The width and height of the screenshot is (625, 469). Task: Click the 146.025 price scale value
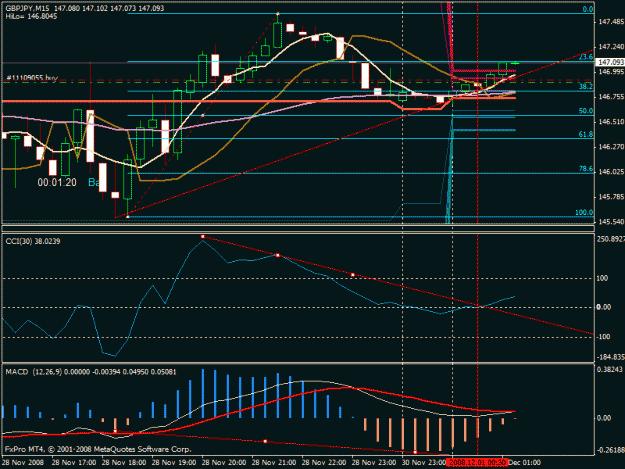(611, 172)
